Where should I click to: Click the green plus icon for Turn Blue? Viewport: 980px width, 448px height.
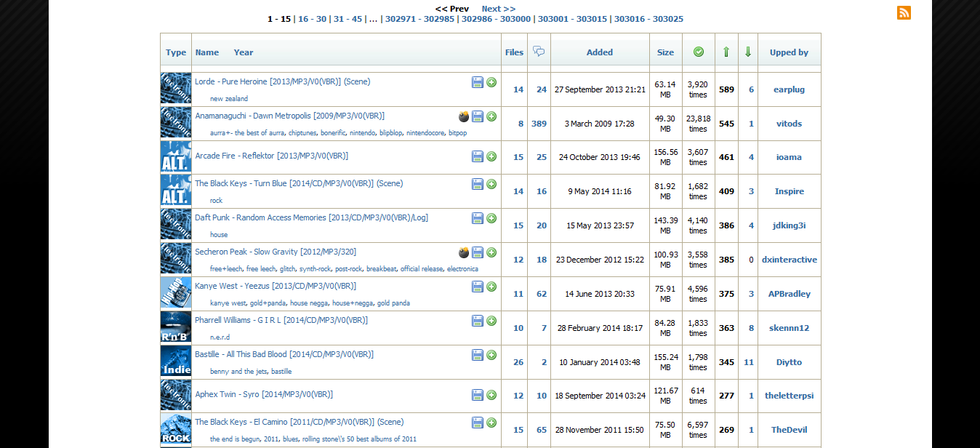click(491, 184)
